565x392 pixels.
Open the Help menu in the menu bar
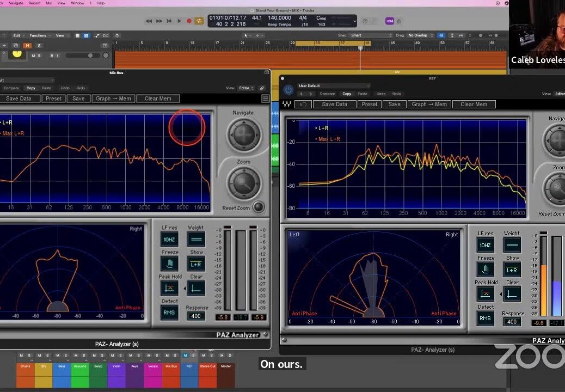pos(101,3)
